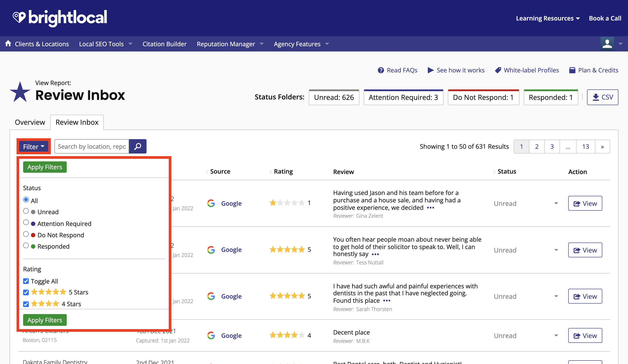This screenshot has width=628, height=364.
Task: Select the Unread status radio button
Action: (x=26, y=211)
